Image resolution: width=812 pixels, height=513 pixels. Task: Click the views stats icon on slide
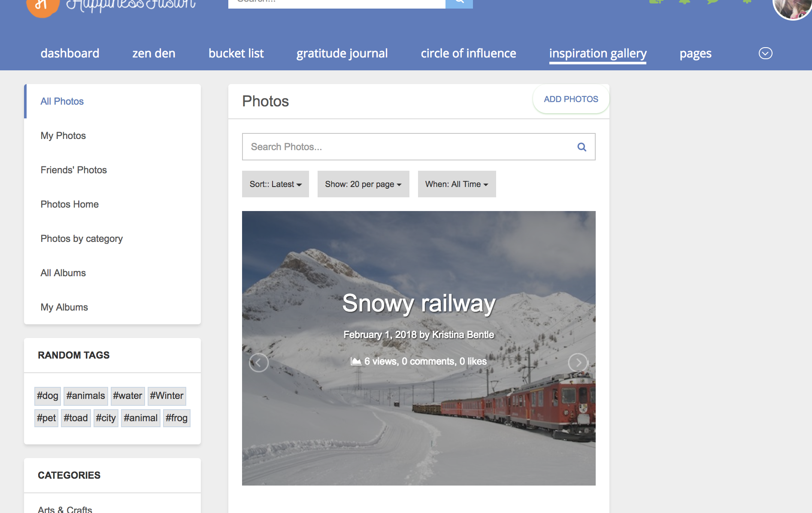pos(356,361)
